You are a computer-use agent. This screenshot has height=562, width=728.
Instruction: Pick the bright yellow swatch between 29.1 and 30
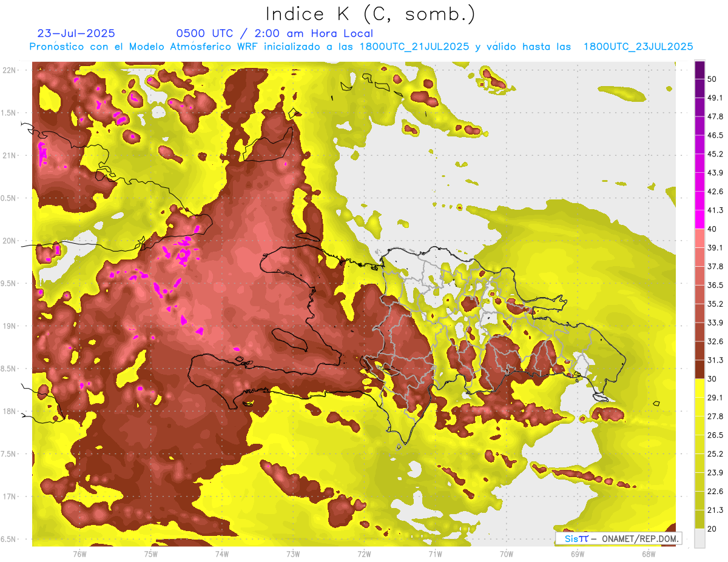(x=699, y=388)
